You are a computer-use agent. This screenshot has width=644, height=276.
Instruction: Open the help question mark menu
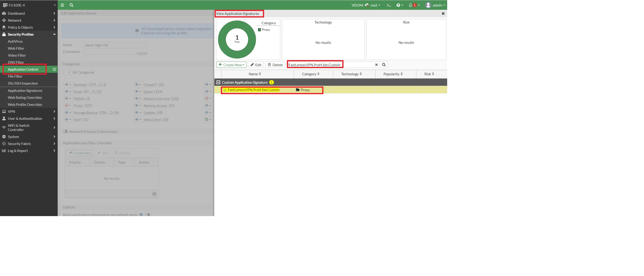pyautogui.click(x=400, y=5)
